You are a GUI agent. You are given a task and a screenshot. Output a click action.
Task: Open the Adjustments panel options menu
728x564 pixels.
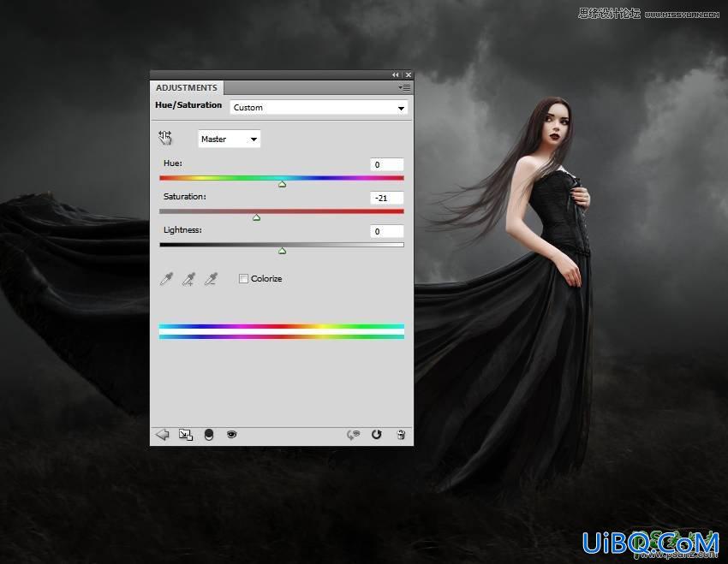pyautogui.click(x=404, y=87)
